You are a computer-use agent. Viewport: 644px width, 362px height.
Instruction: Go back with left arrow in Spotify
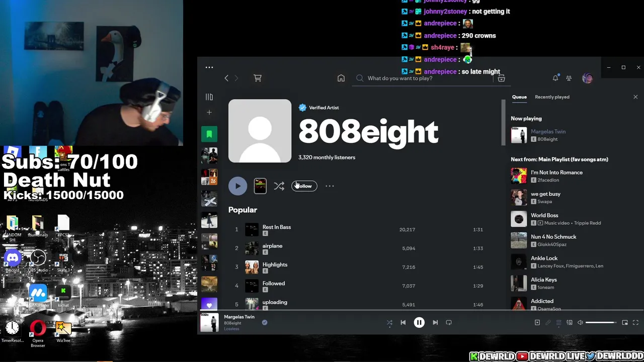[x=226, y=78]
